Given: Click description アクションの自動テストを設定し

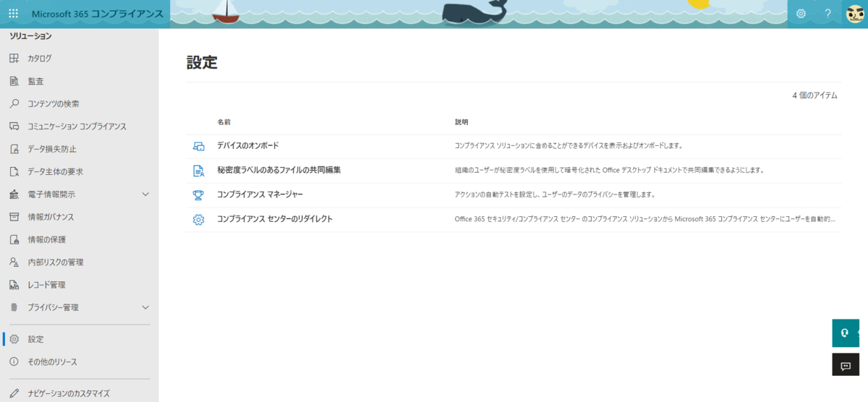Looking at the screenshot, I should pos(555,194).
